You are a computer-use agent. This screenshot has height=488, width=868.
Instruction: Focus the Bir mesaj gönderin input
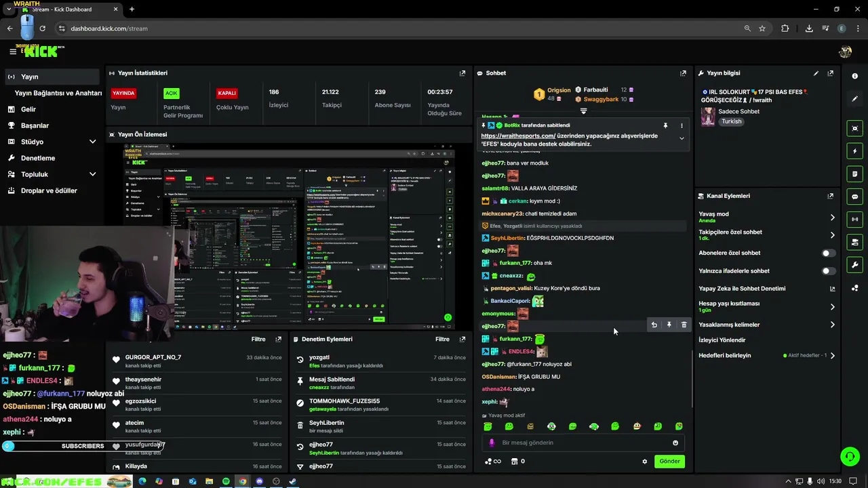pos(585,443)
